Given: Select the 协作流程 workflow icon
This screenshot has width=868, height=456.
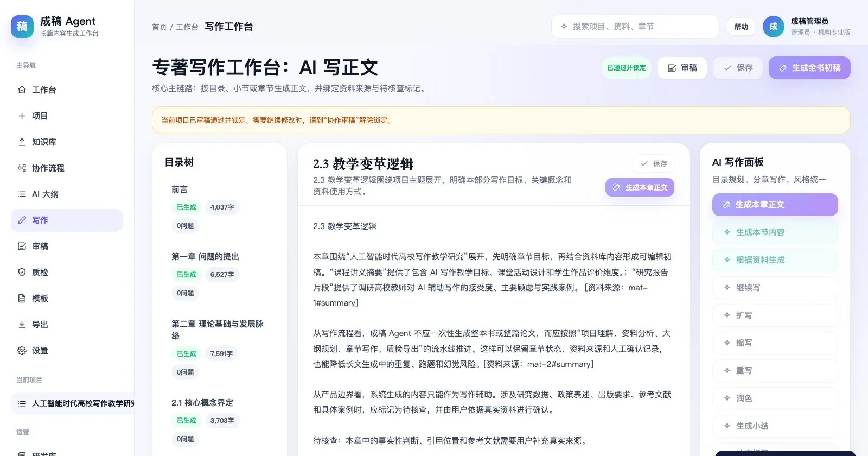Looking at the screenshot, I should click(22, 168).
